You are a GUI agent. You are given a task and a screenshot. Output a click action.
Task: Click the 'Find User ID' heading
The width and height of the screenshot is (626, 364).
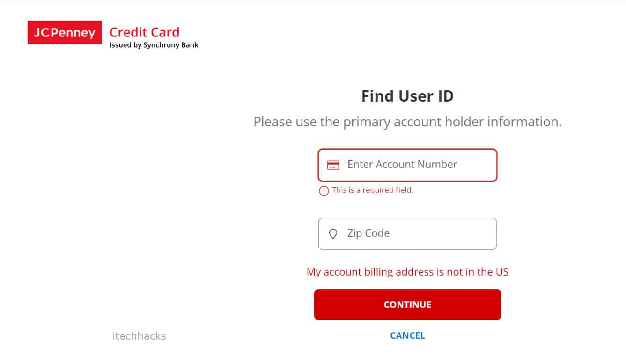pos(407,96)
